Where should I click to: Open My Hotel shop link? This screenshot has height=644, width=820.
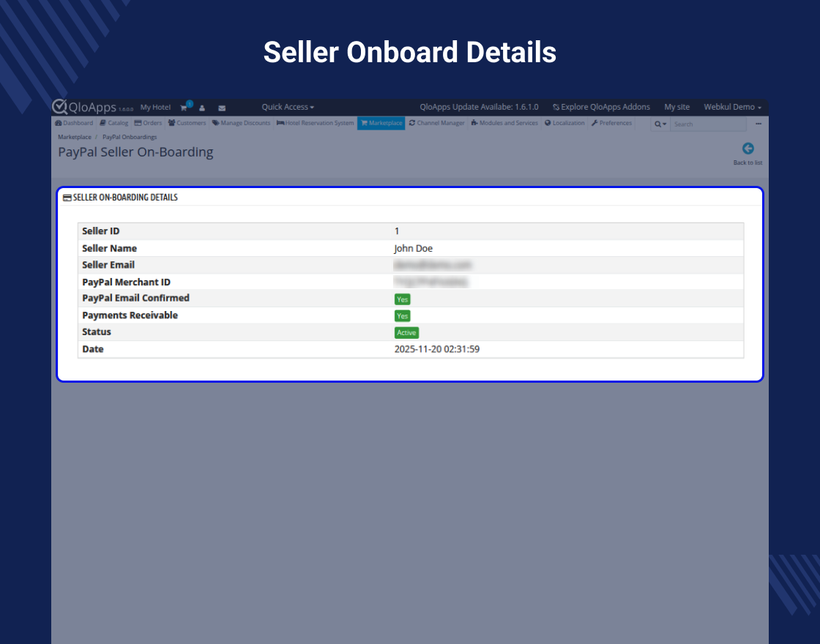(155, 107)
